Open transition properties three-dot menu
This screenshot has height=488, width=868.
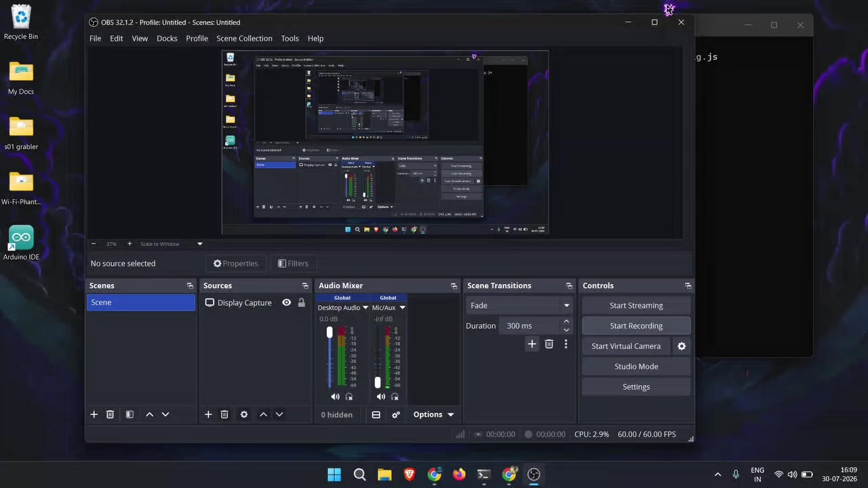coord(566,344)
